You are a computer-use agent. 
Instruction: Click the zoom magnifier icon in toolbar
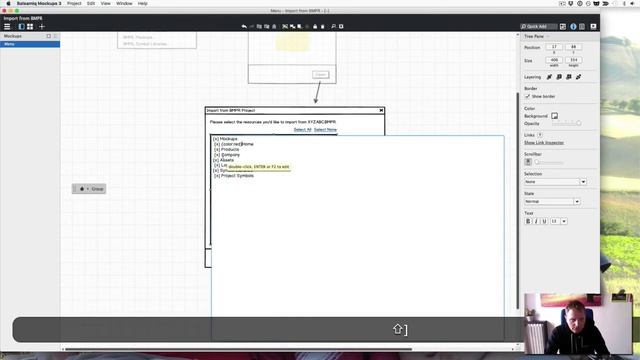click(333, 27)
